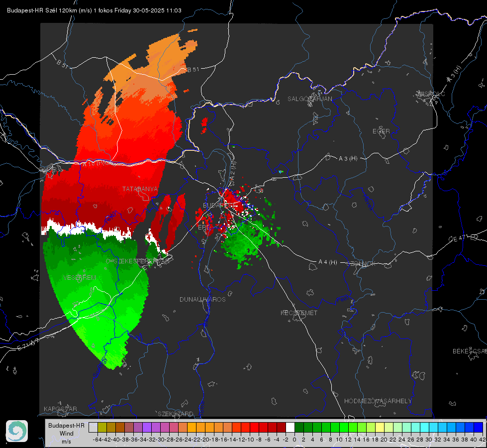This screenshot has height=448, width=487.
Task: Click the KAPOSVÁR city label
Action: click(x=60, y=409)
